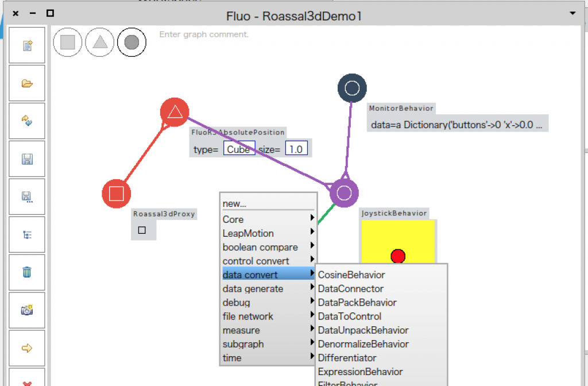Click the purple JoystickBehavior circle node
Screen dimensions: 588x386
coord(344,193)
